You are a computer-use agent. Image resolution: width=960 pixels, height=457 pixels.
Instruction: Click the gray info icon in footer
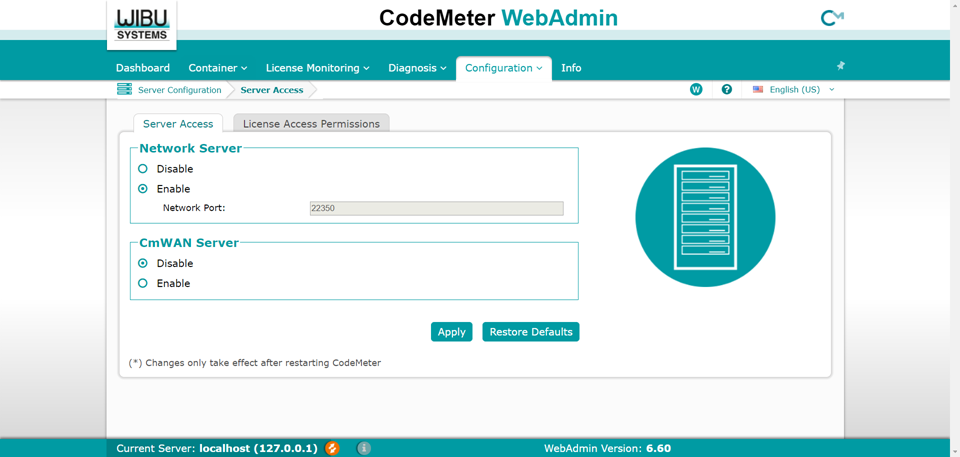point(364,448)
